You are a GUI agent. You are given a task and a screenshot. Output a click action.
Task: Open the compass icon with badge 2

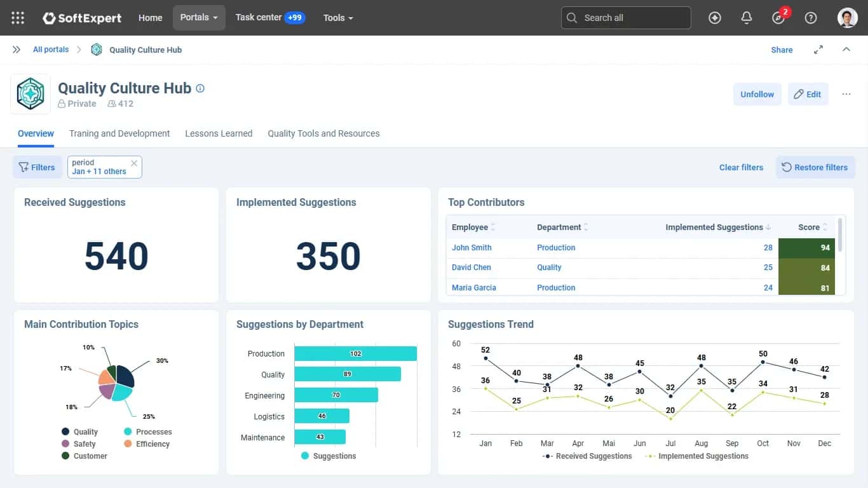[x=779, y=18]
